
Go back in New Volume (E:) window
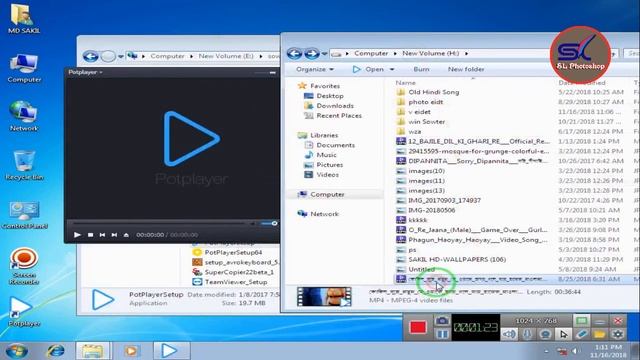(90, 56)
